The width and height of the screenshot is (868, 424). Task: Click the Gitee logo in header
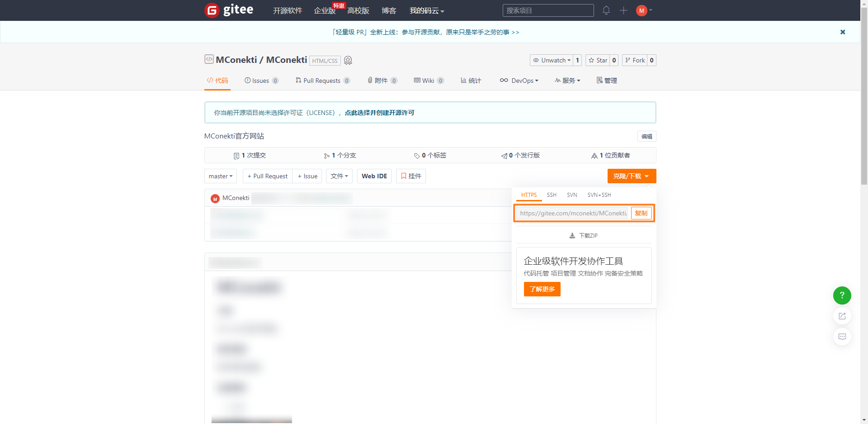point(229,10)
